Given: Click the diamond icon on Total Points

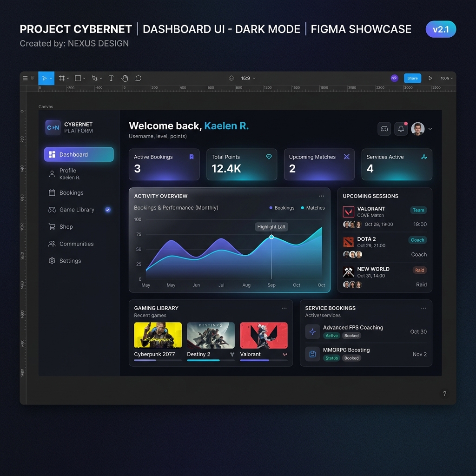Looking at the screenshot, I should 269,157.
